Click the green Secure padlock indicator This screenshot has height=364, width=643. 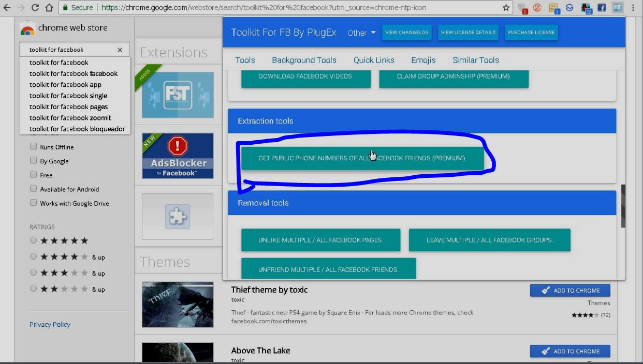coord(78,8)
